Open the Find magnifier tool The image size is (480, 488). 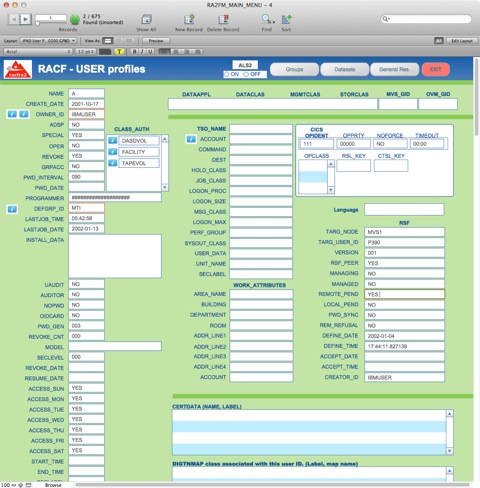tap(267, 19)
